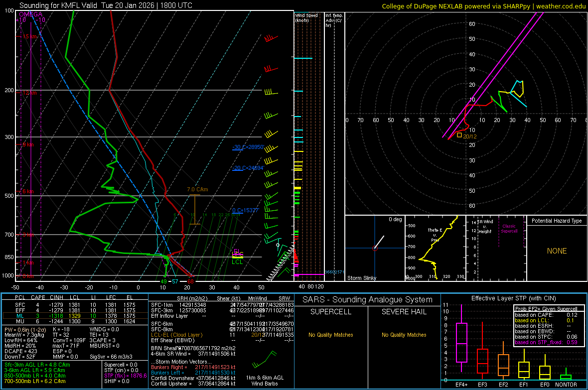588x390 pixels.
Task: Click the orange 'NONE' hazard type
Action: (x=557, y=251)
